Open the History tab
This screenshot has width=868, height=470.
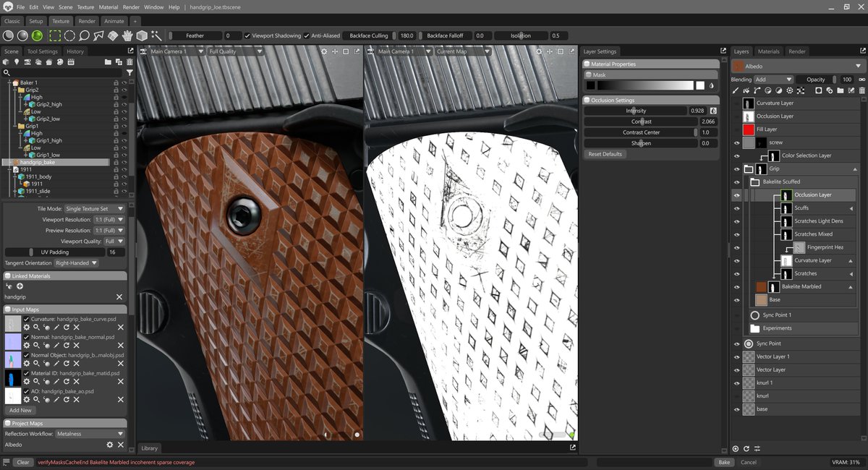75,51
